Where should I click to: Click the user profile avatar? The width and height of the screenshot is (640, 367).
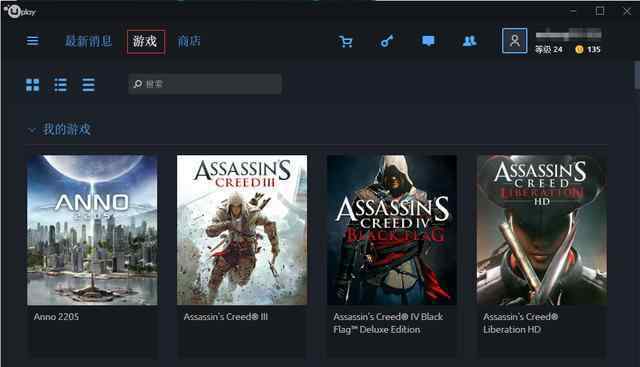[515, 41]
